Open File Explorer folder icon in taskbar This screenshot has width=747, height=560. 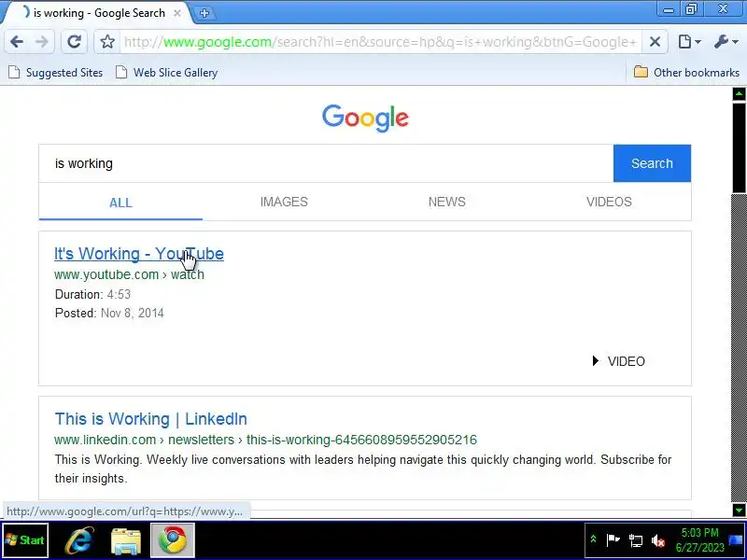tap(126, 541)
